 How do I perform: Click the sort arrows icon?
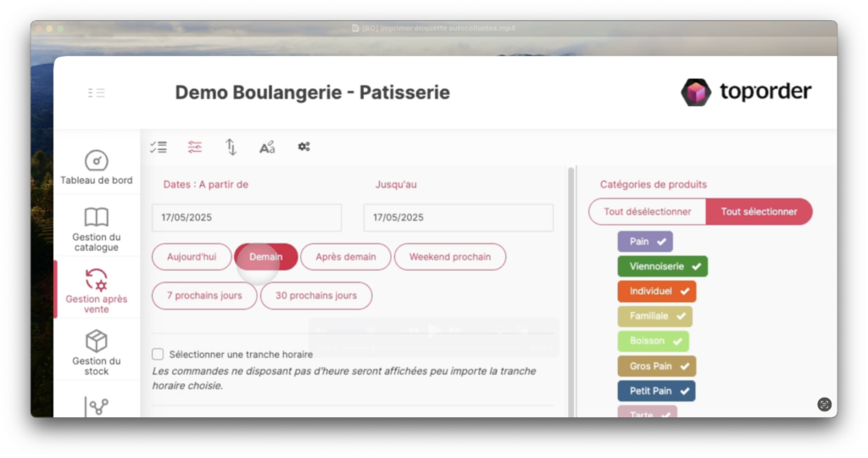(x=231, y=147)
